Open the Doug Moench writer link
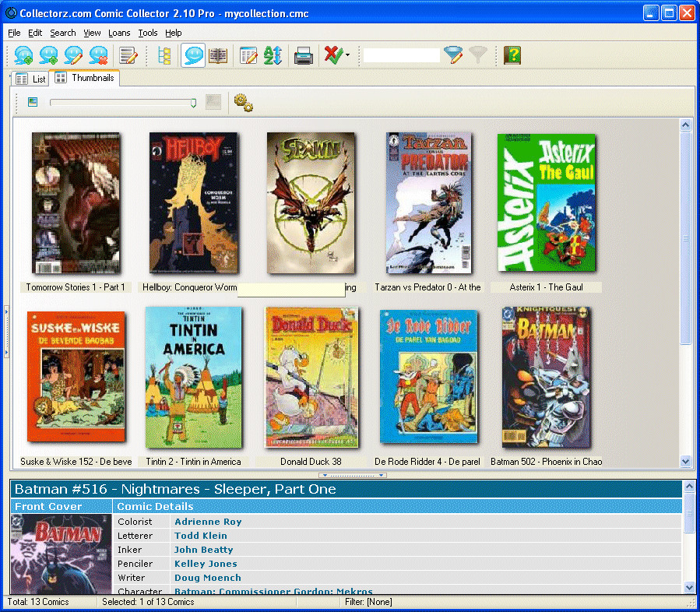 (208, 578)
